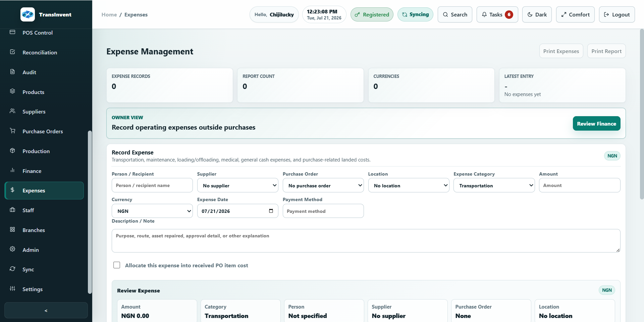Open Reconciliation via its checkmark icon

pos(12,52)
